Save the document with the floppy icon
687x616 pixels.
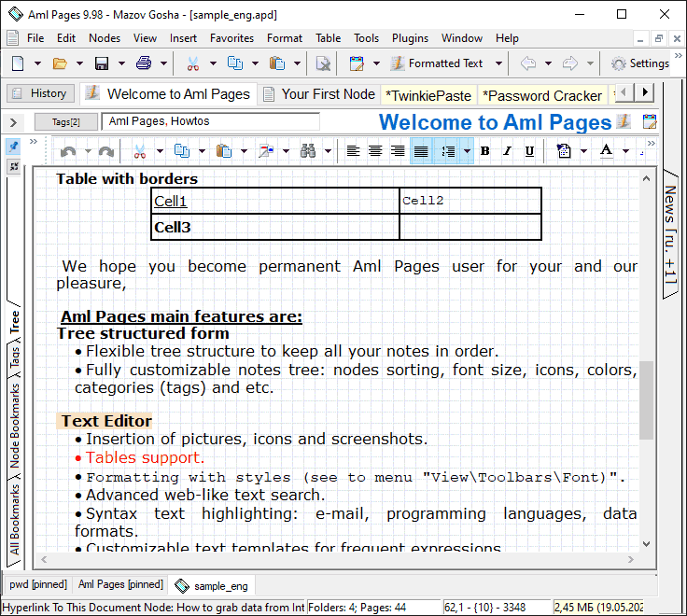pyautogui.click(x=102, y=63)
